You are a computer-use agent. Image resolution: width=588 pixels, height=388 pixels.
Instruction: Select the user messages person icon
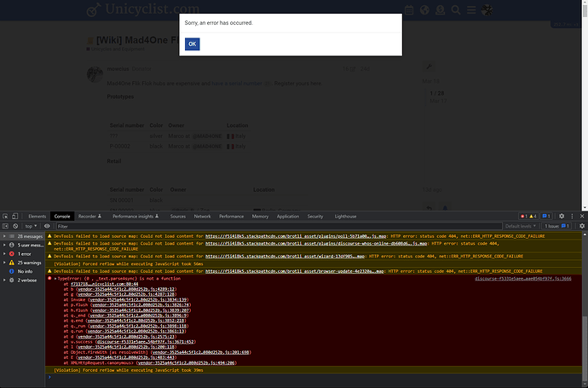click(x=12, y=245)
